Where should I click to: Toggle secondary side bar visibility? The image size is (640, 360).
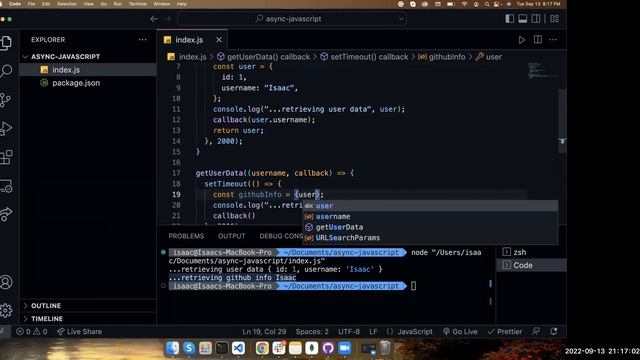point(536,19)
